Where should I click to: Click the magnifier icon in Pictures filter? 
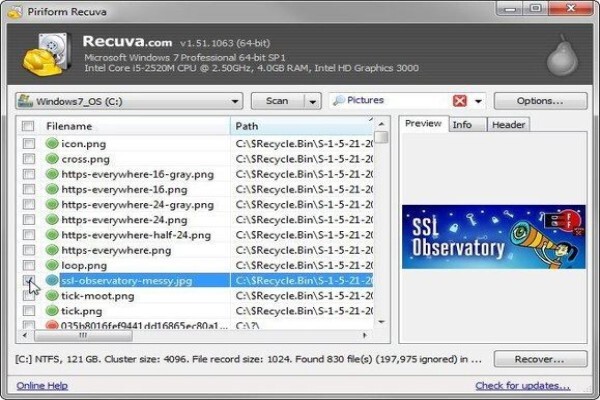click(x=339, y=101)
